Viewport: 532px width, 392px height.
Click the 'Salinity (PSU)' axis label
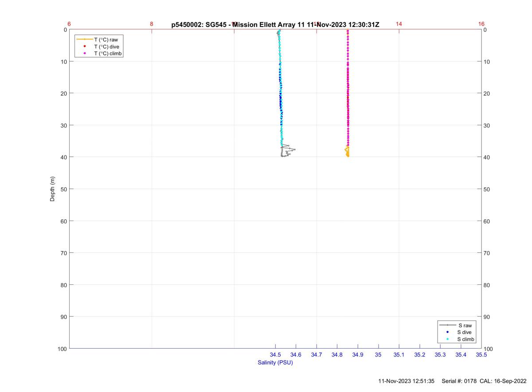(x=275, y=362)
